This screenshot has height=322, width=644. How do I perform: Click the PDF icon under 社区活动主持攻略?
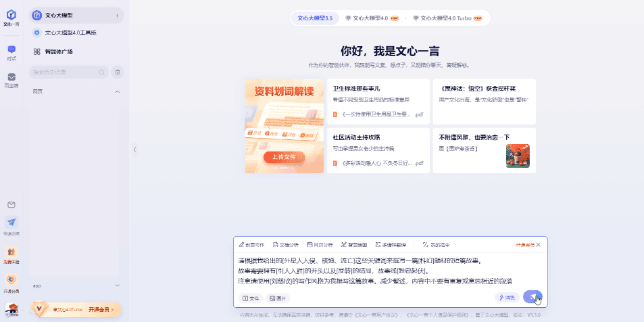coord(335,163)
